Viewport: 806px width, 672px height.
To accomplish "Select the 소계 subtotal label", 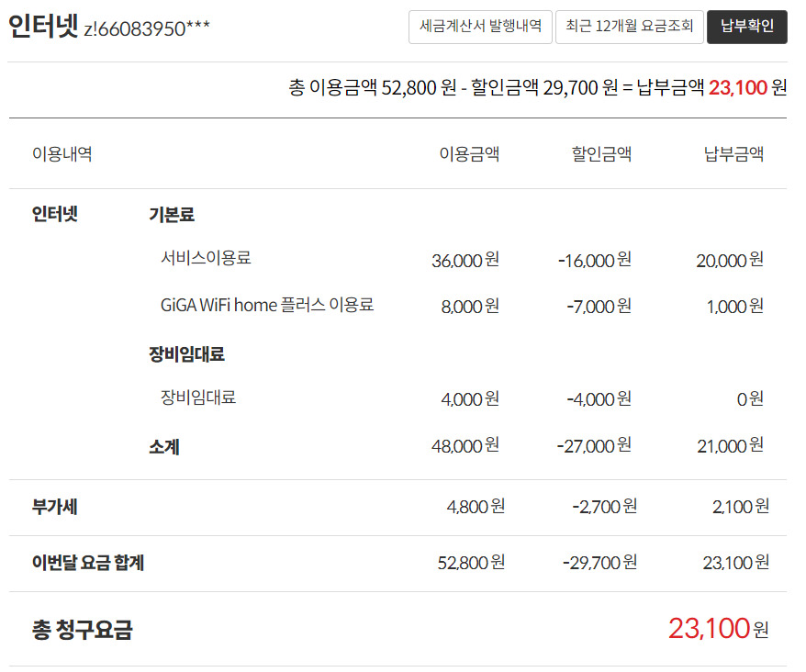I will pos(163,447).
